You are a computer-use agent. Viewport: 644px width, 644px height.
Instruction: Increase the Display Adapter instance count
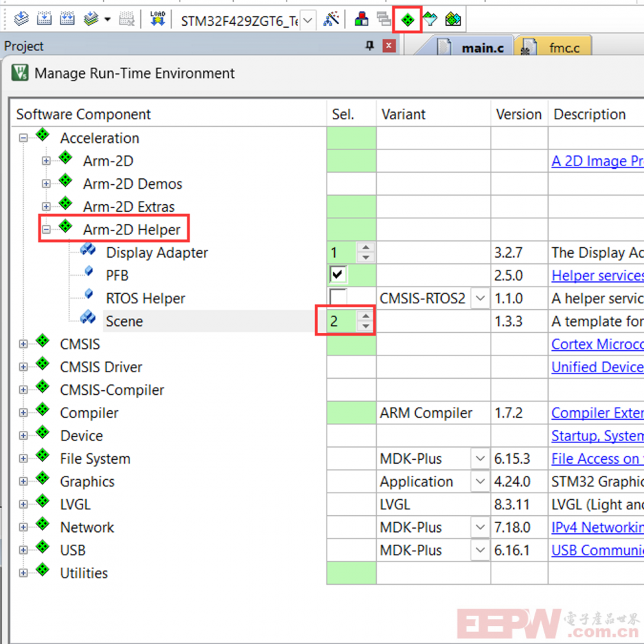[366, 247]
